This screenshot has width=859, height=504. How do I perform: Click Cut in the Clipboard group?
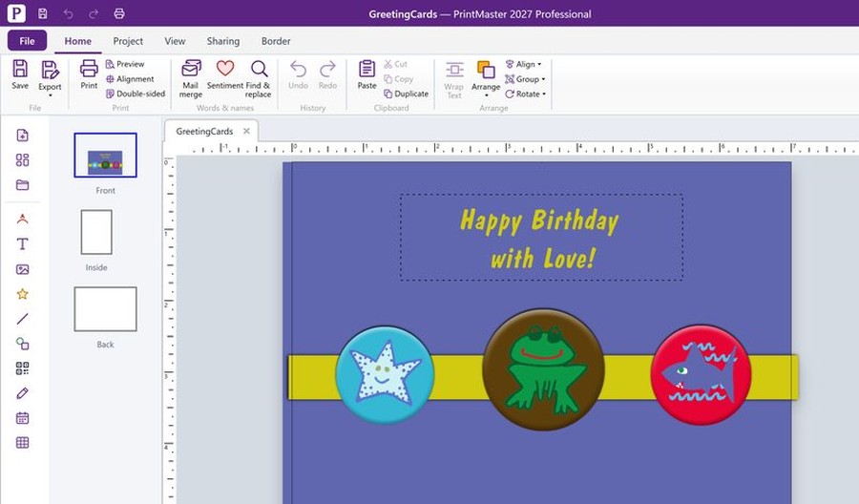point(395,64)
